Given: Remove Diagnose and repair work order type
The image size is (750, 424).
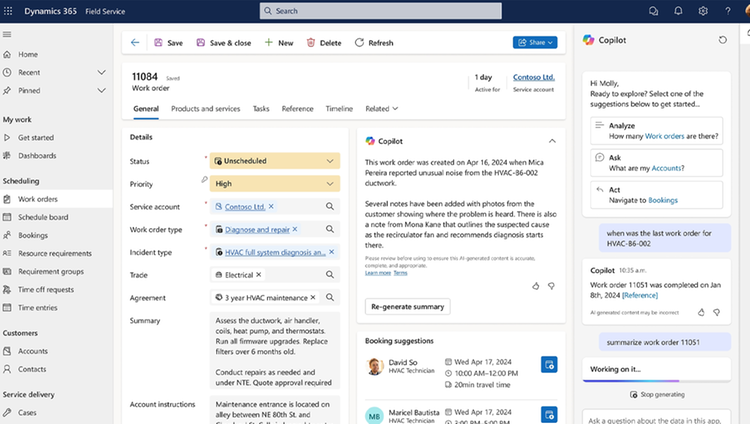Looking at the screenshot, I should pos(295,229).
